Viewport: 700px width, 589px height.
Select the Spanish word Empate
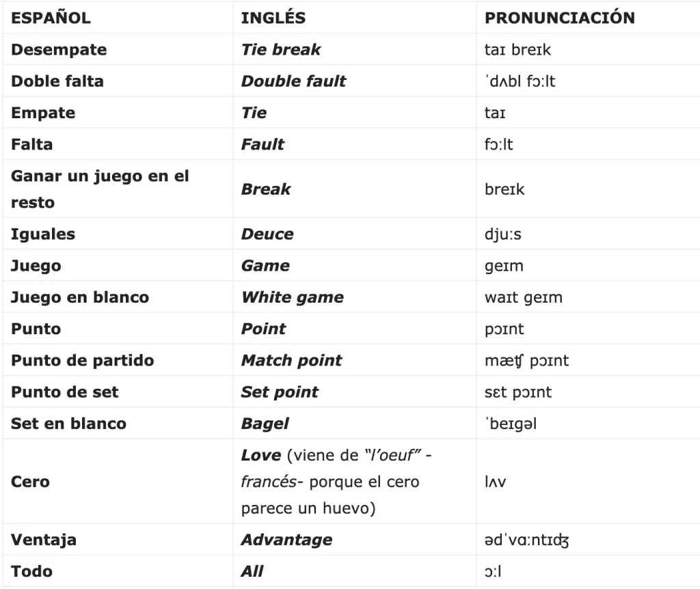pyautogui.click(x=43, y=113)
